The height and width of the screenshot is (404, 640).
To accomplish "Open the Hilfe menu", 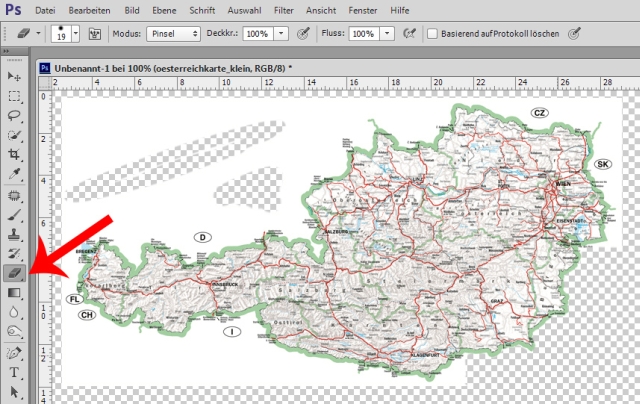I will [428, 9].
